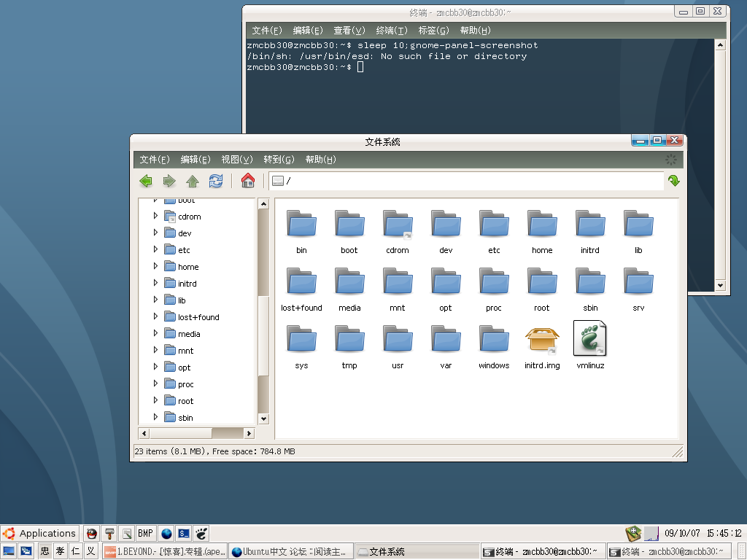Select the cdrom linked folder in main pane
This screenshot has width=747, height=560.
pos(398,223)
